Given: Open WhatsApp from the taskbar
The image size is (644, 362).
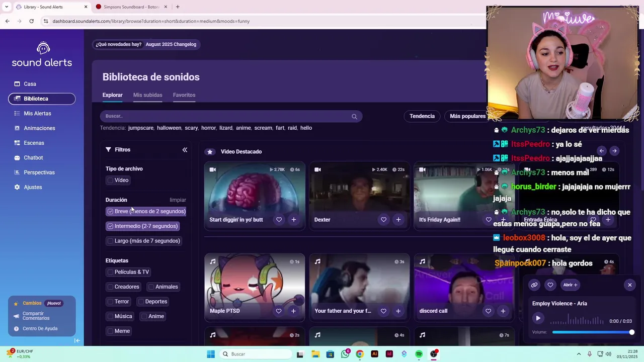Looking at the screenshot, I should pos(345,354).
